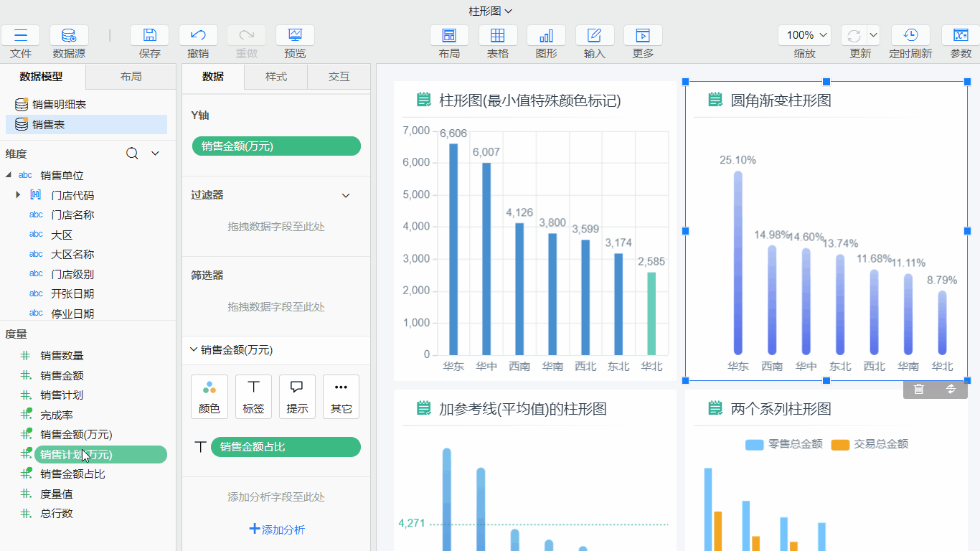This screenshot has height=551, width=980.
Task: Open the Preview (预览) icon
Action: coord(295,36)
